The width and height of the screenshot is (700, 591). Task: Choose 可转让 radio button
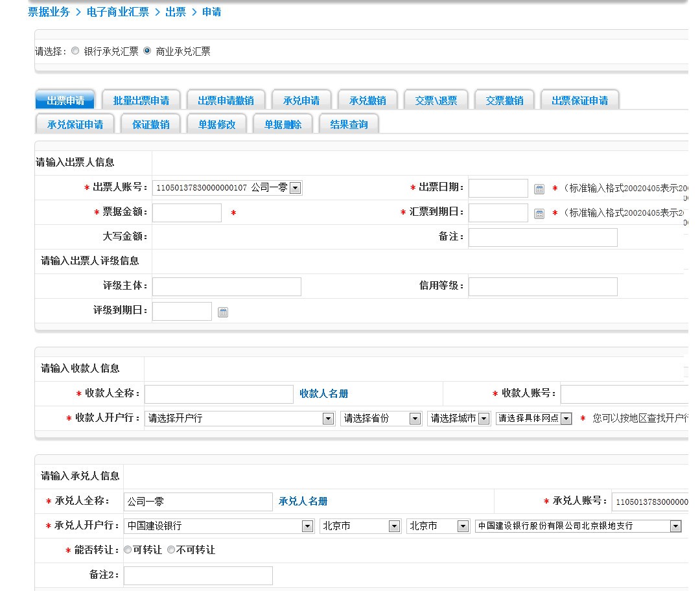pyautogui.click(x=128, y=550)
